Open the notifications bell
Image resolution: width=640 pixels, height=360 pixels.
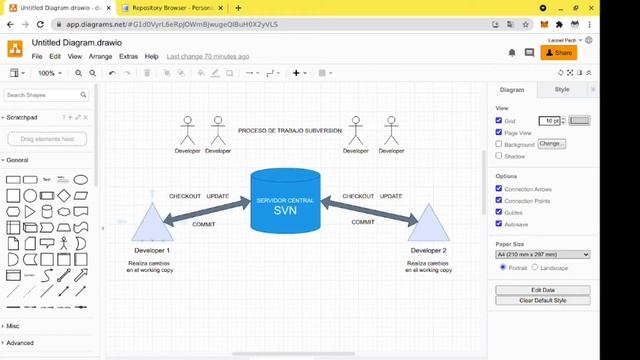pos(512,53)
